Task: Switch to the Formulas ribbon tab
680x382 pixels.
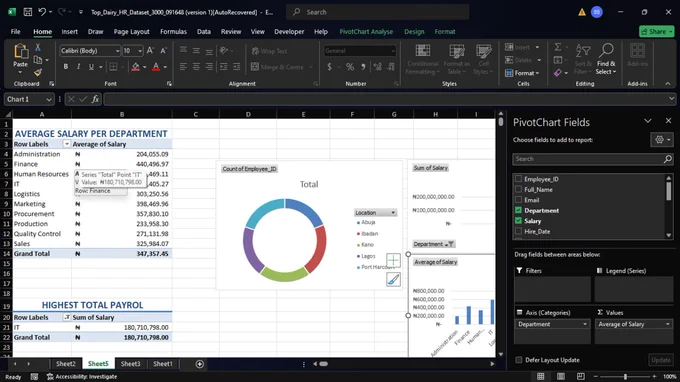Action: pyautogui.click(x=173, y=32)
